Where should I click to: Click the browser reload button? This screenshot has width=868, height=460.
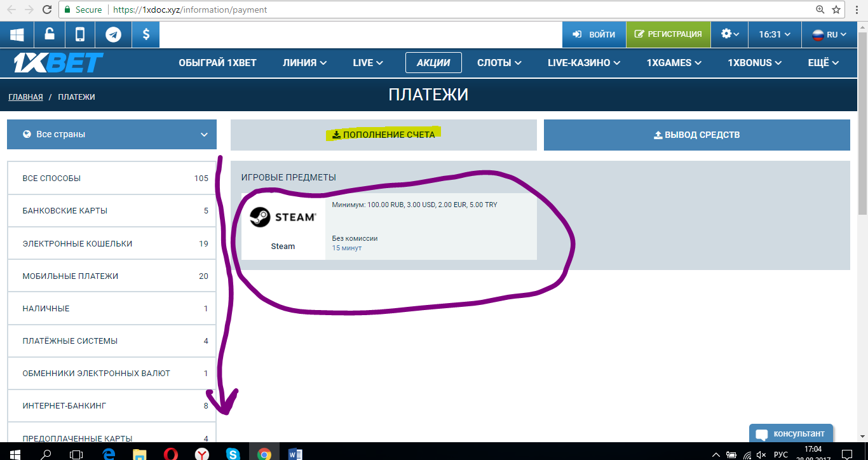48,10
